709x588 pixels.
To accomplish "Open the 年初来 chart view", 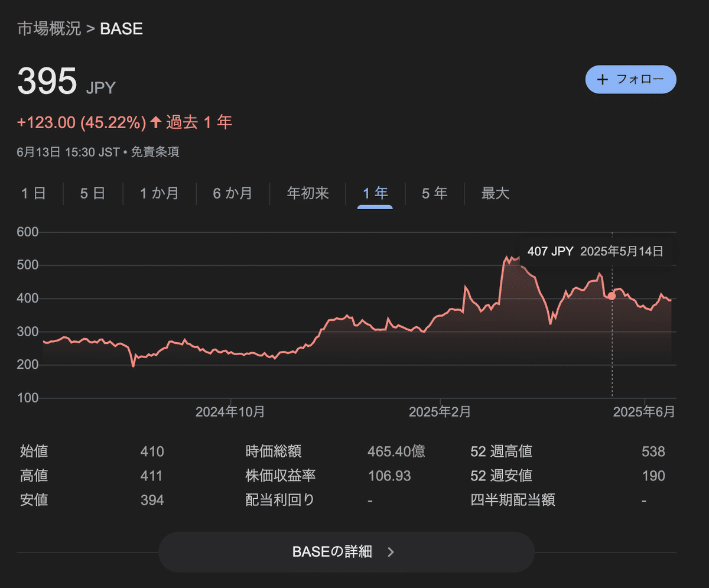I will 307,193.
